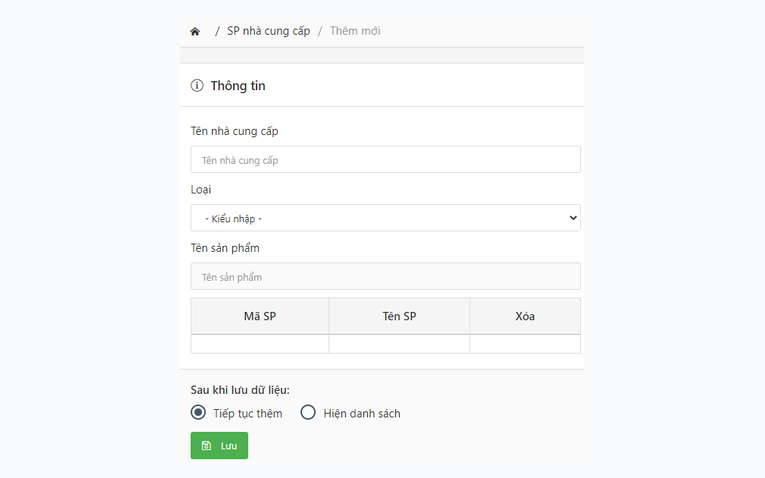
Task: Save the form with the Lưu button
Action: click(219, 445)
